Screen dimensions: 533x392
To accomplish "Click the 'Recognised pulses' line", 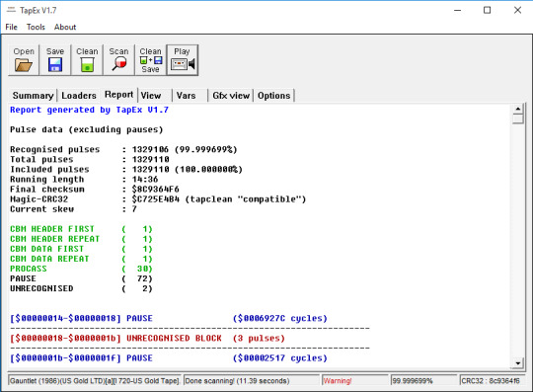I will pyautogui.click(x=123, y=150).
